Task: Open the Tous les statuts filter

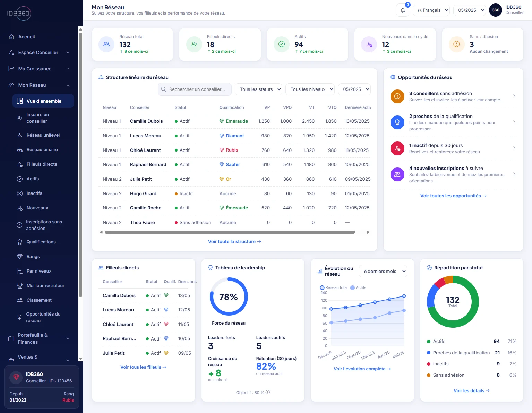Action: [259, 89]
